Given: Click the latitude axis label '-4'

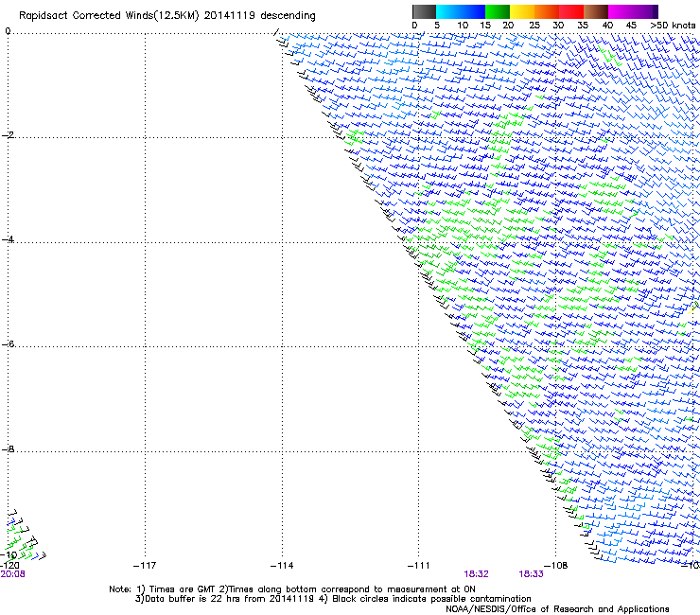Looking at the screenshot, I should (8, 239).
